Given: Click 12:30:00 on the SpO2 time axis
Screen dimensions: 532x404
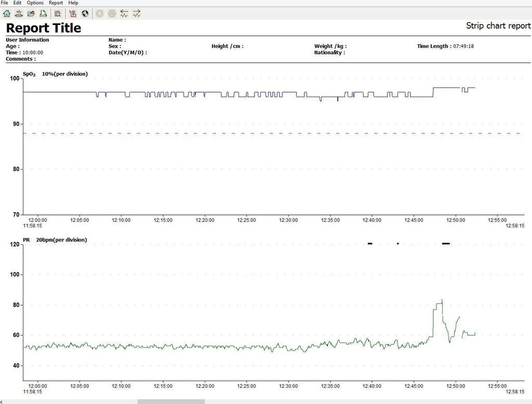Looking at the screenshot, I should [288, 220].
